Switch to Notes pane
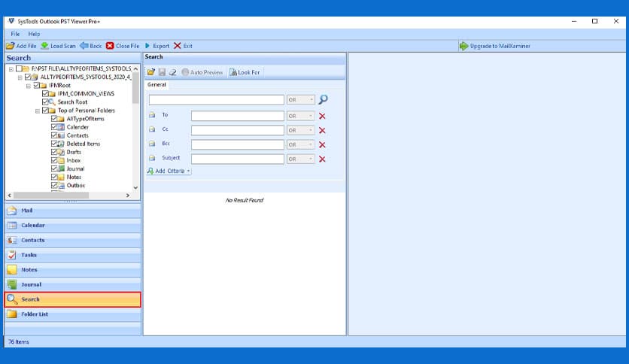The width and height of the screenshot is (629, 364). pos(73,270)
